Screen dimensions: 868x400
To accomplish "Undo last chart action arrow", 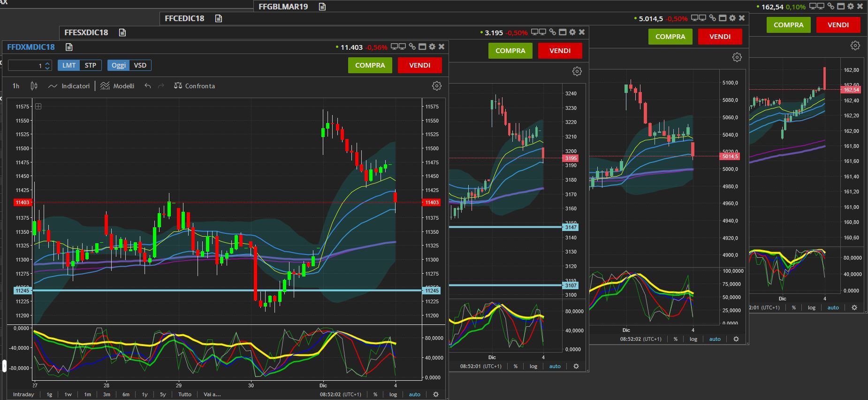I will point(148,86).
